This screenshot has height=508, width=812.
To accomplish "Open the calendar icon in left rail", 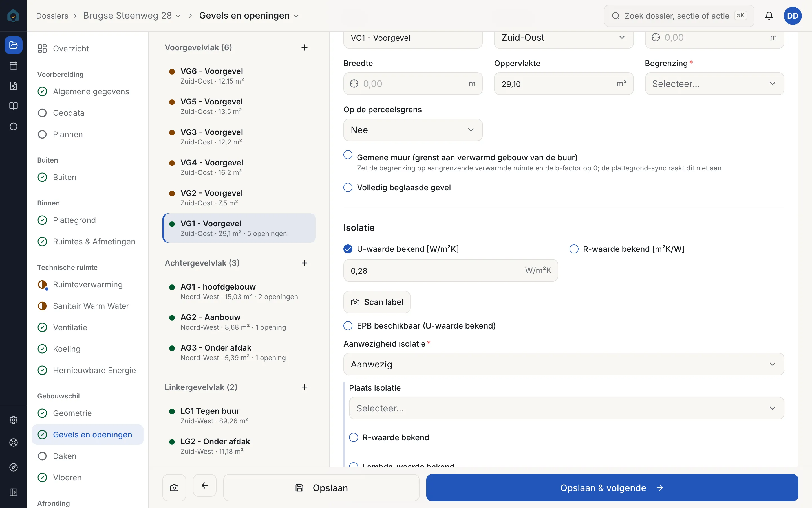I will click(x=14, y=65).
